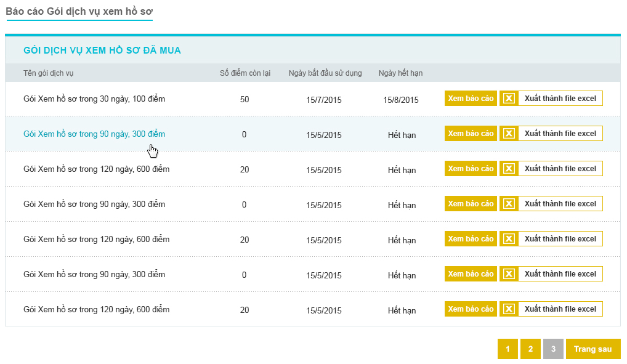
Task: Open the highlighted Gói Xem hồ sơ 90 ngày link
Action: tap(94, 134)
